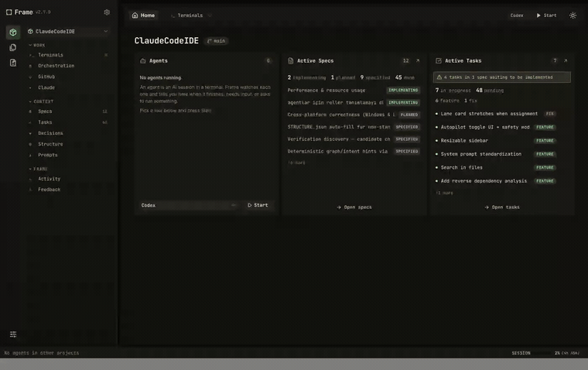
Task: Click the No agents in other projects status
Action: pos(42,353)
